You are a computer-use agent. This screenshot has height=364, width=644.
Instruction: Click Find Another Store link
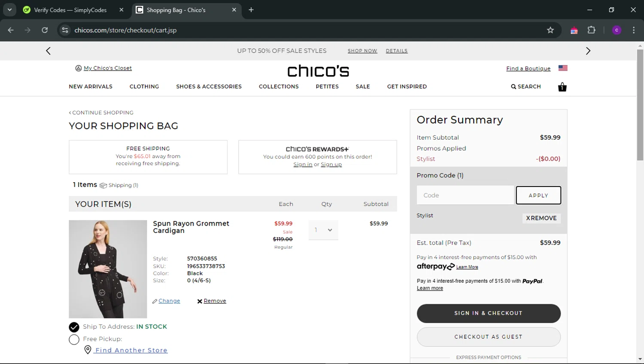point(131,350)
